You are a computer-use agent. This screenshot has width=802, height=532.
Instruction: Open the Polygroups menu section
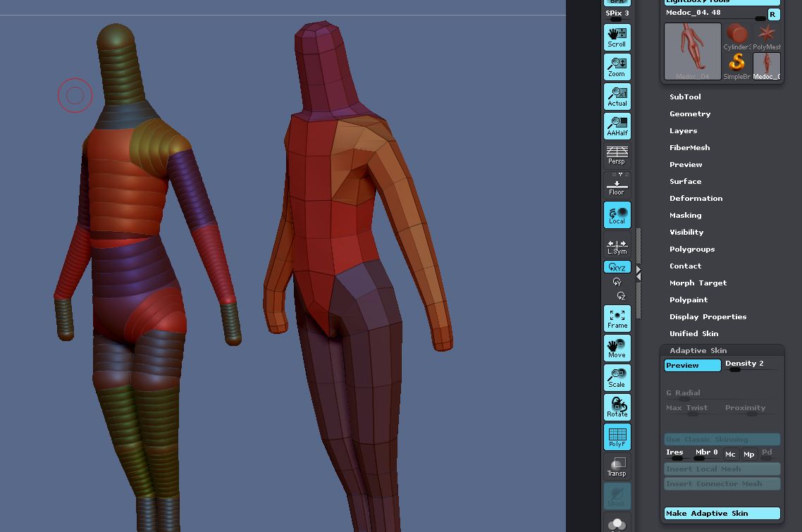point(692,249)
